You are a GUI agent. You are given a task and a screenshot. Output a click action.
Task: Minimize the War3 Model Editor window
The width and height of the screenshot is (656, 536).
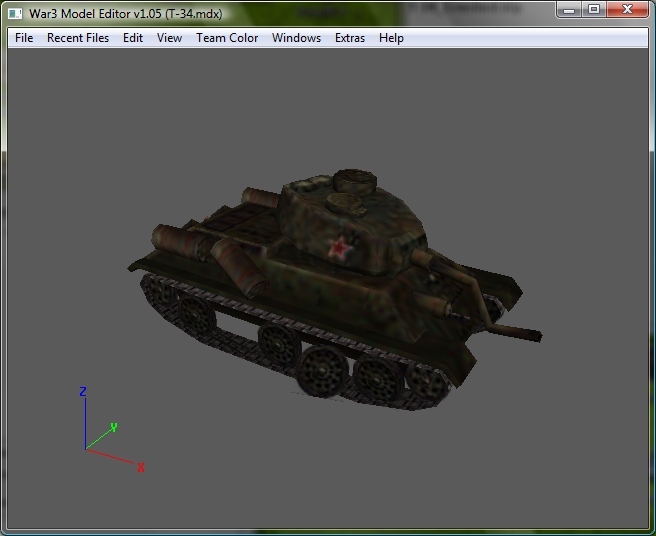(x=569, y=10)
